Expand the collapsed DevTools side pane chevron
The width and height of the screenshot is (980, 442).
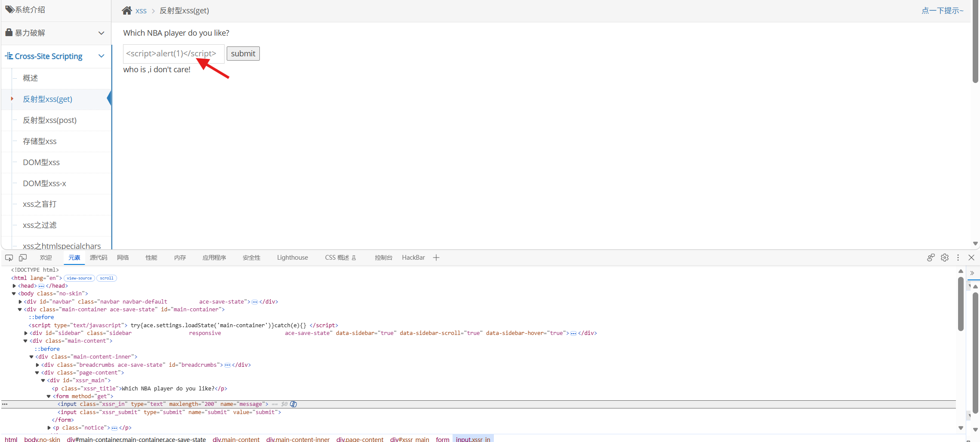pos(972,273)
